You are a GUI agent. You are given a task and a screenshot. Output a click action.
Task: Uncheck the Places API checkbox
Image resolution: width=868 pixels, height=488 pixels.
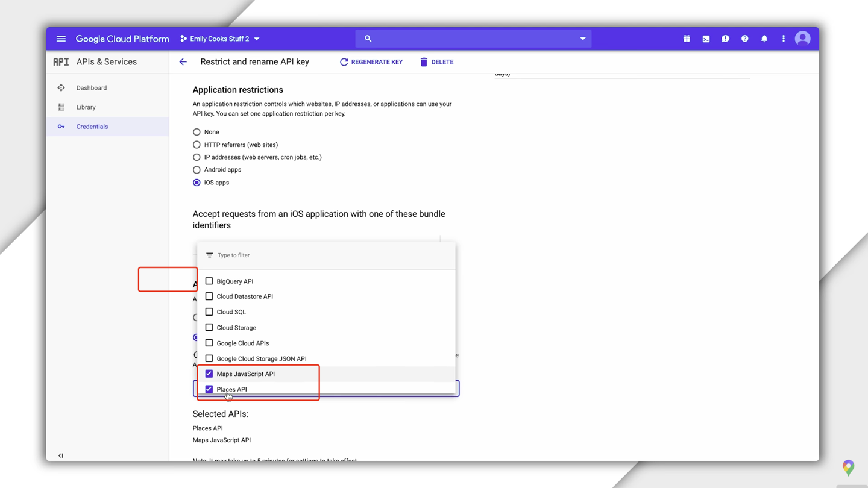[209, 389]
